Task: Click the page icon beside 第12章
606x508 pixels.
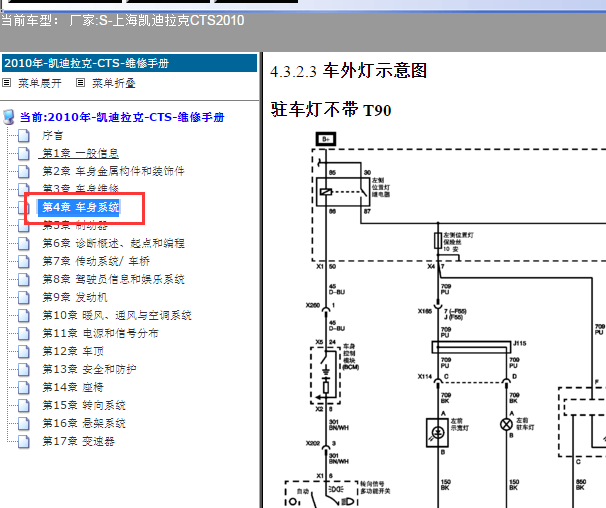Action: pos(24,351)
